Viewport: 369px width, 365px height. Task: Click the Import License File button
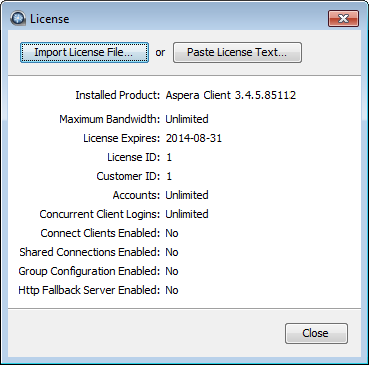(x=84, y=52)
